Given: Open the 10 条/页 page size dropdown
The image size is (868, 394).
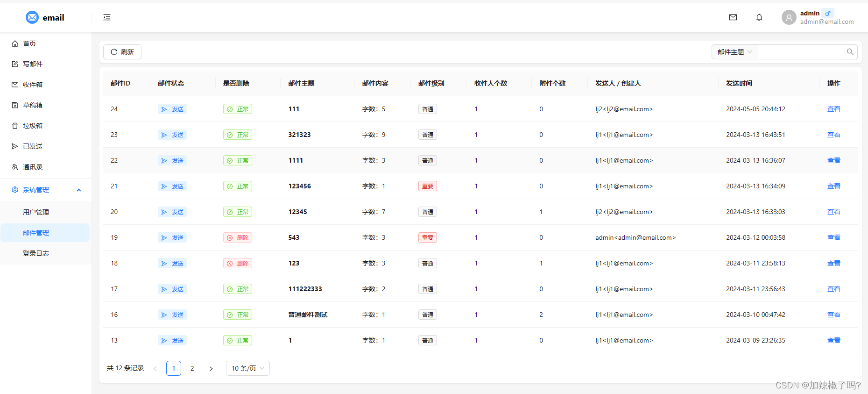Looking at the screenshot, I should tap(248, 368).
